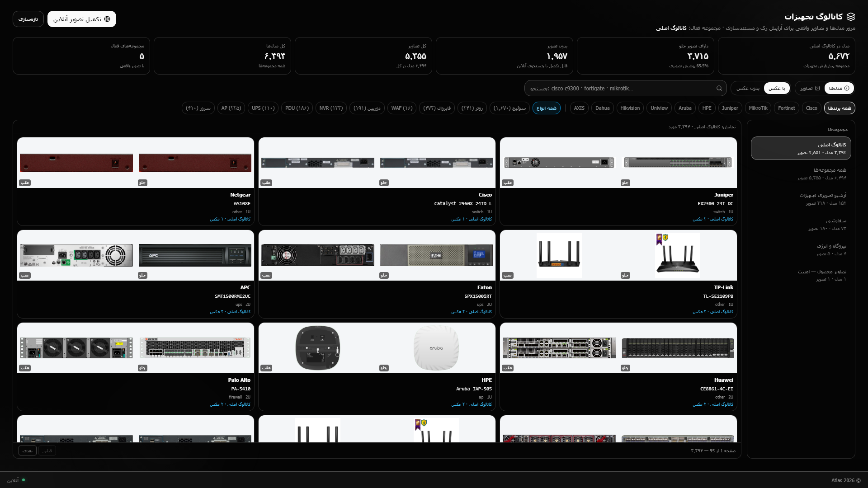Screen dimensions: 868x488
Task: Toggle the All types (همه انواع) chip
Action: tap(547, 108)
